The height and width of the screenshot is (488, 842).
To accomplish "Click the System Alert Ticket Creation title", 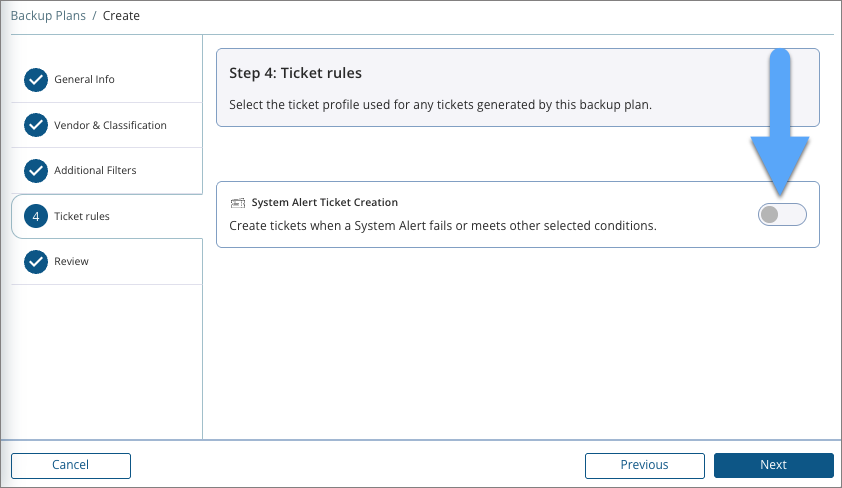I will 324,203.
